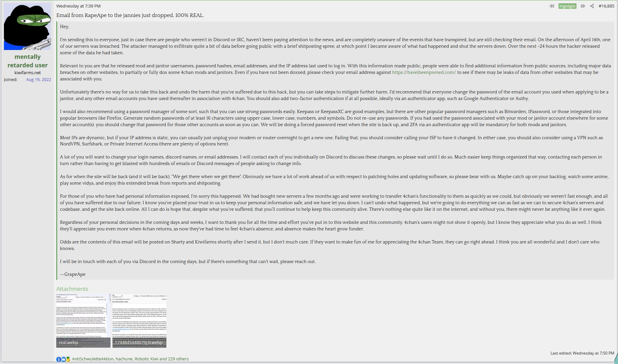Click the quoted email's '--GrapeApe' signature
This screenshot has width=618, height=364.
(73, 274)
